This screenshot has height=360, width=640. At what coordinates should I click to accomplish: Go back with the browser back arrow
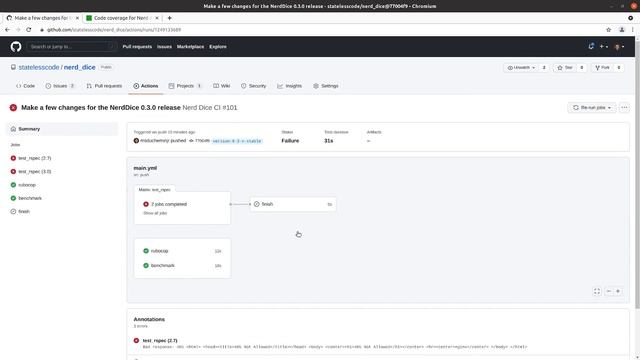7,30
